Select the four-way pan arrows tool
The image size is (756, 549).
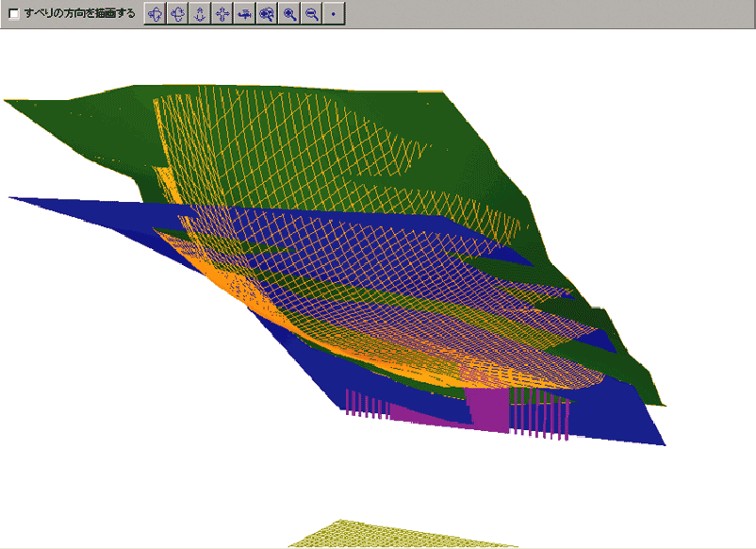pos(222,13)
